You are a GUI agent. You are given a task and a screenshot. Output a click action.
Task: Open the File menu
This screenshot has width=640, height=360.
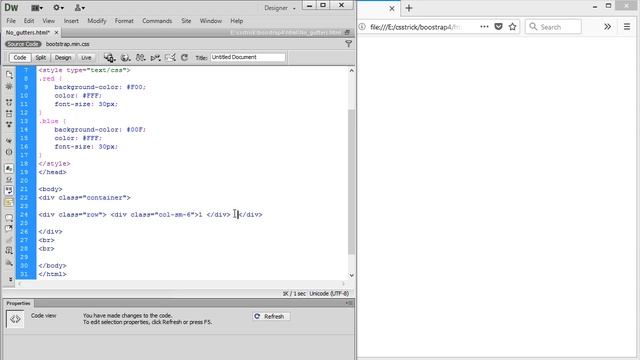[11, 21]
